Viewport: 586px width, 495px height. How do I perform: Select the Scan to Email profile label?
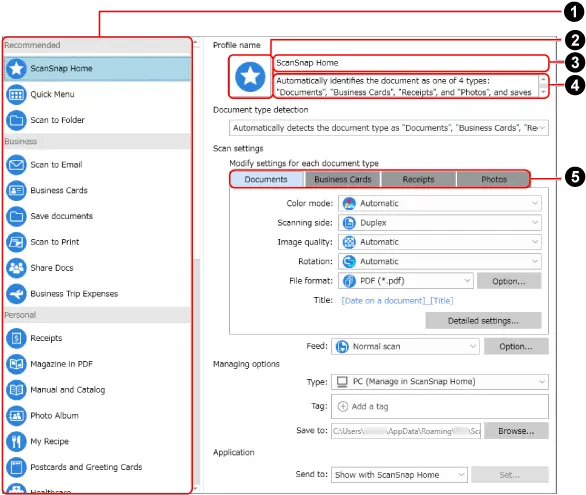56,165
